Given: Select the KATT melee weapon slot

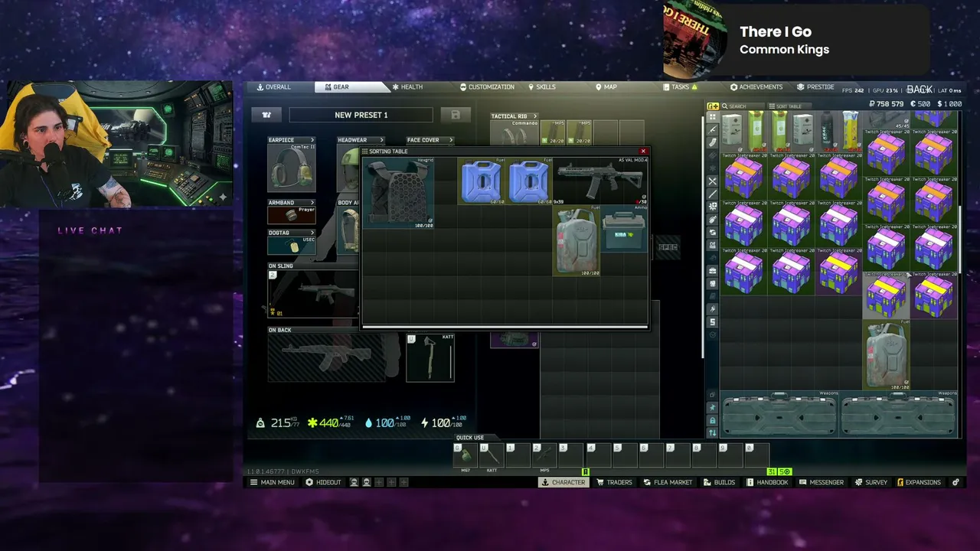Looking at the screenshot, I should tap(430, 357).
